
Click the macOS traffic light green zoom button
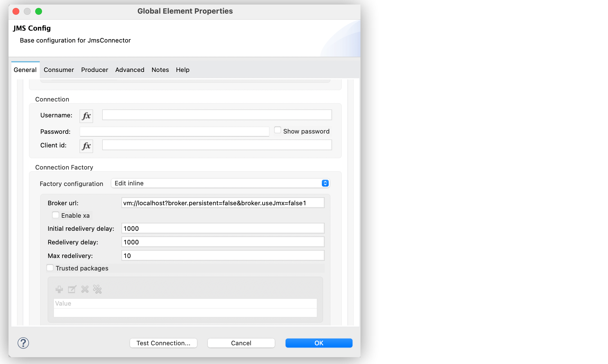point(39,12)
